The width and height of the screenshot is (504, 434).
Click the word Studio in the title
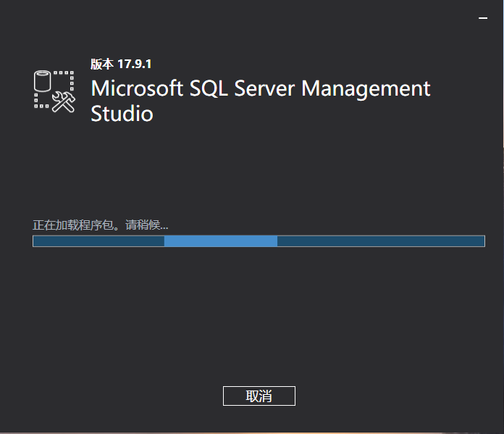122,114
